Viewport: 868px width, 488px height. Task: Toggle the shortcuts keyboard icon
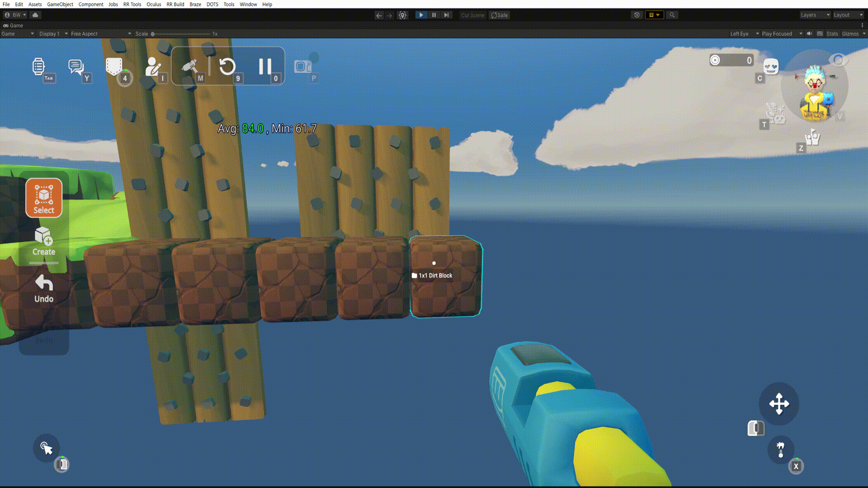(820, 33)
